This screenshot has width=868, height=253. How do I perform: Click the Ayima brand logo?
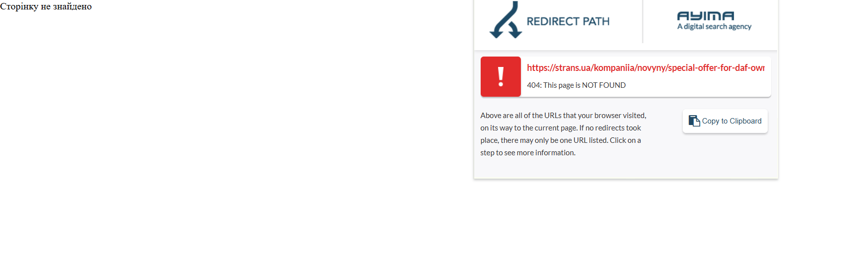click(x=714, y=20)
